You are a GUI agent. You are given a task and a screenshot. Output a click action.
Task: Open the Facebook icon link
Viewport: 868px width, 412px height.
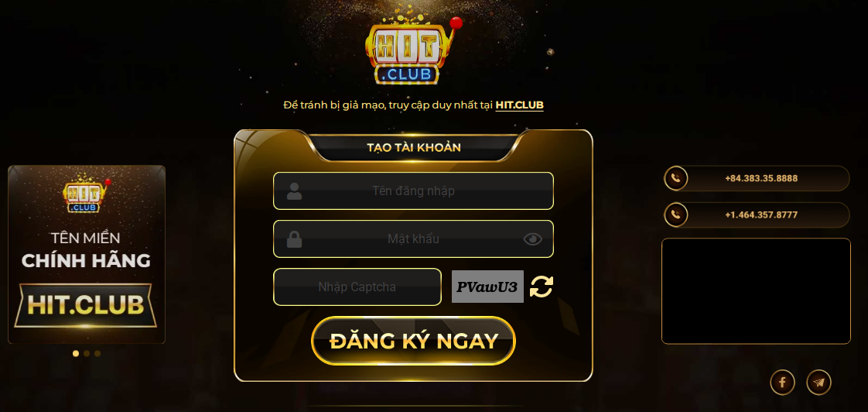point(782,382)
